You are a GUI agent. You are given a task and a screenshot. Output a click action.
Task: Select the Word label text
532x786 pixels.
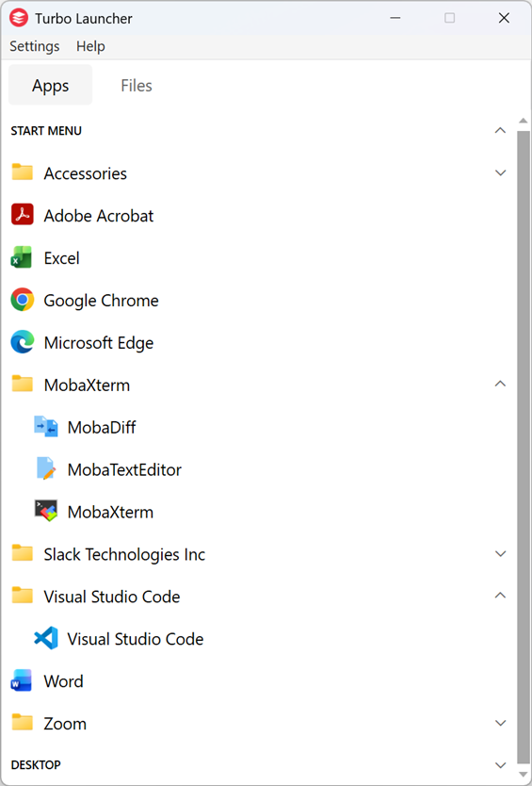64,681
